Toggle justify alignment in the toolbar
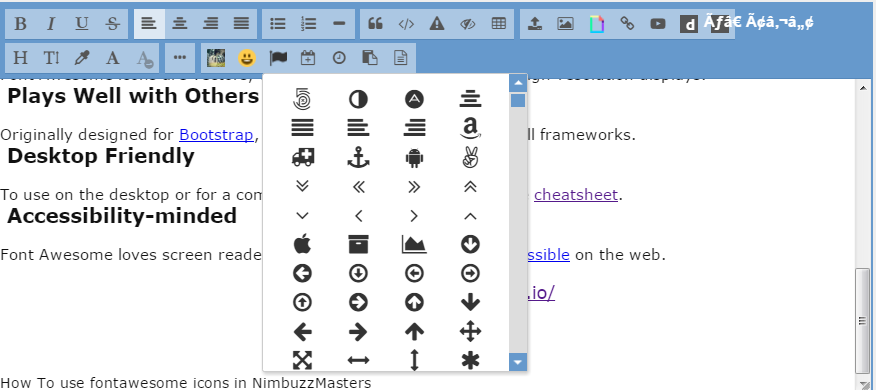Image resolution: width=876 pixels, height=390 pixels. click(x=241, y=24)
